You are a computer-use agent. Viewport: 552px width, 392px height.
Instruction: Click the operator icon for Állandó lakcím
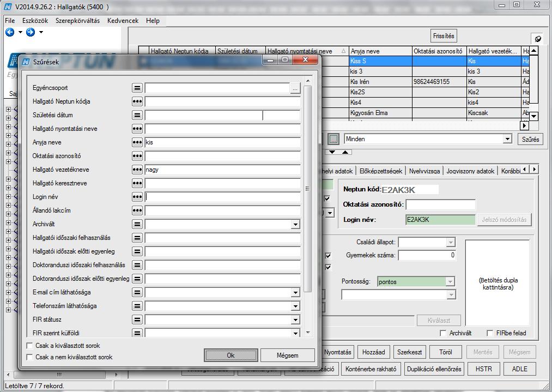pos(137,210)
